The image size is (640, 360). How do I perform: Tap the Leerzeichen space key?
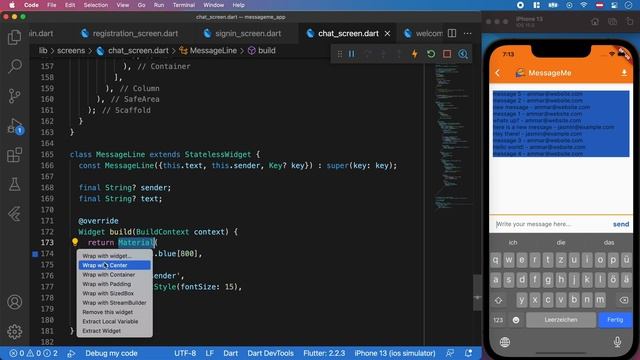tap(561, 320)
